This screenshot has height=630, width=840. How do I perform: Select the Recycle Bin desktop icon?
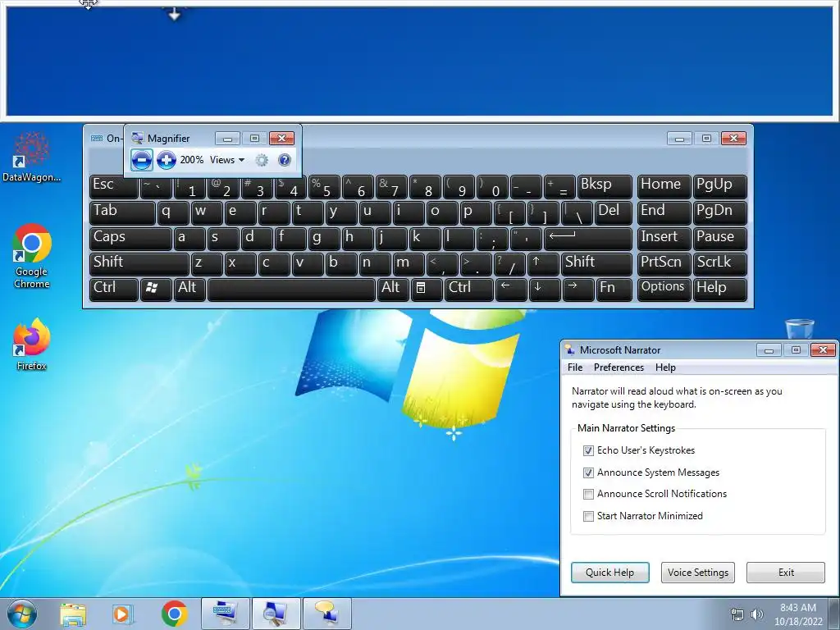tap(799, 328)
